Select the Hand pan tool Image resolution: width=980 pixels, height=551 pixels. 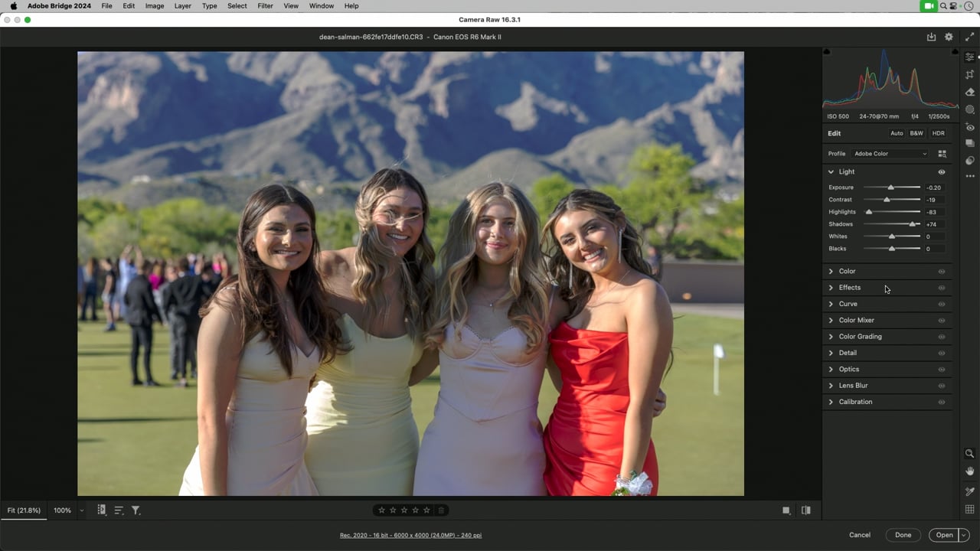point(969,471)
